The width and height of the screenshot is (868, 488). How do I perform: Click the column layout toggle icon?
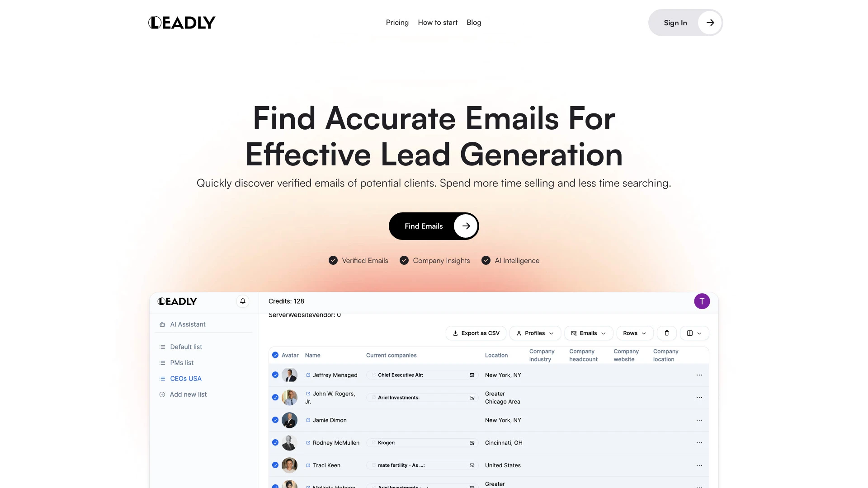(690, 333)
